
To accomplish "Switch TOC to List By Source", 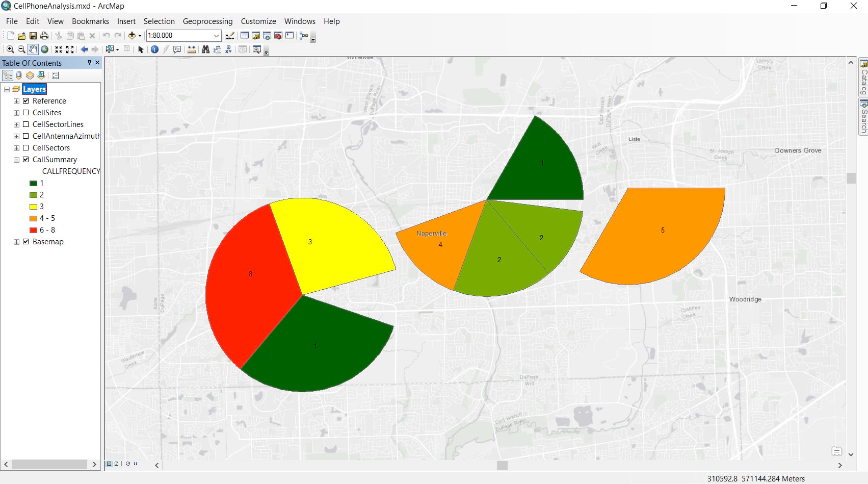I will [x=19, y=75].
